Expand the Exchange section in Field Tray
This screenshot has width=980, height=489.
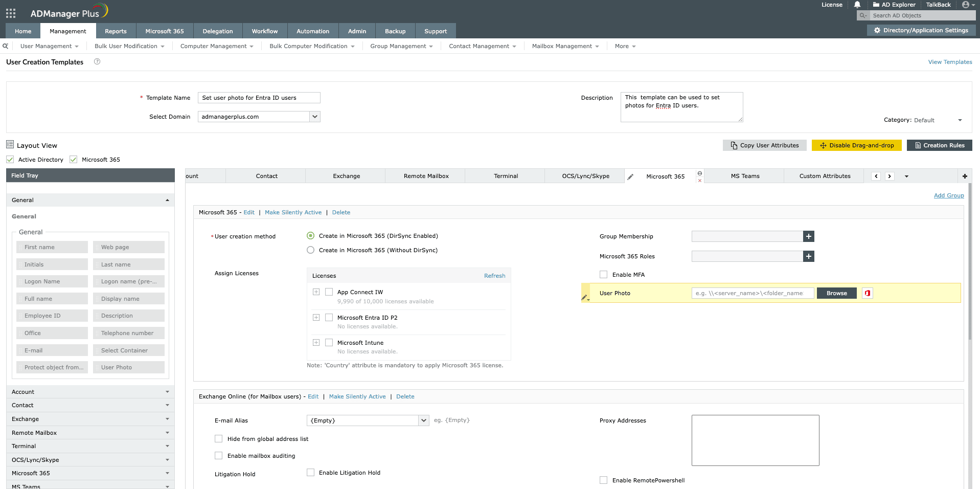[x=90, y=419]
